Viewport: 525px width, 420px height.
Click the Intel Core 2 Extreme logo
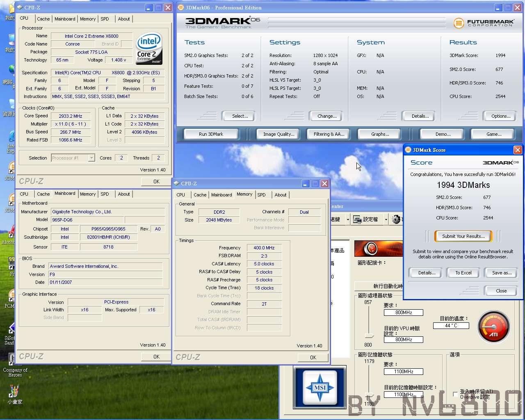(x=149, y=49)
